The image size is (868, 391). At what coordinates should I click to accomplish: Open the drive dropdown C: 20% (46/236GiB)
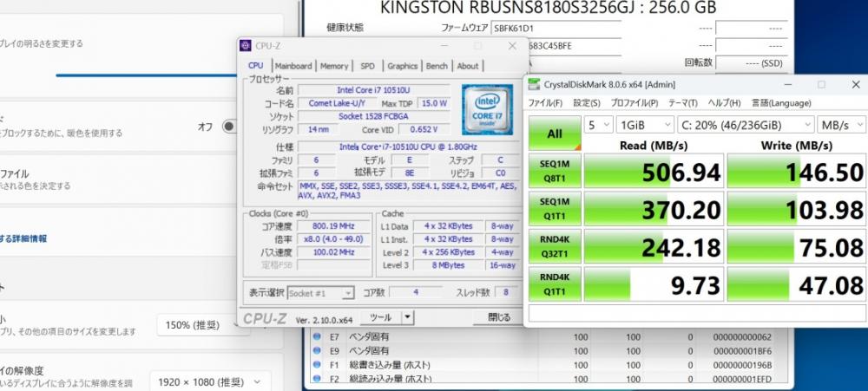[746, 125]
